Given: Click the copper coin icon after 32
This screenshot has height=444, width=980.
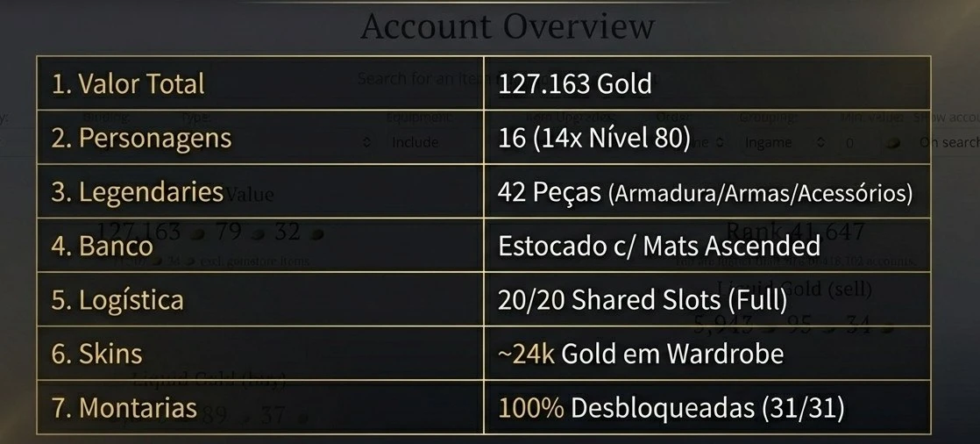Looking at the screenshot, I should pyautogui.click(x=318, y=233).
